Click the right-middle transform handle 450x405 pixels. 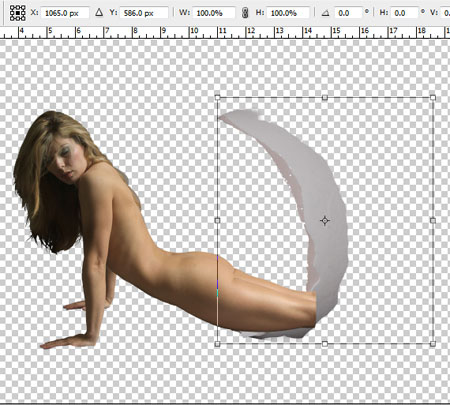tap(433, 220)
